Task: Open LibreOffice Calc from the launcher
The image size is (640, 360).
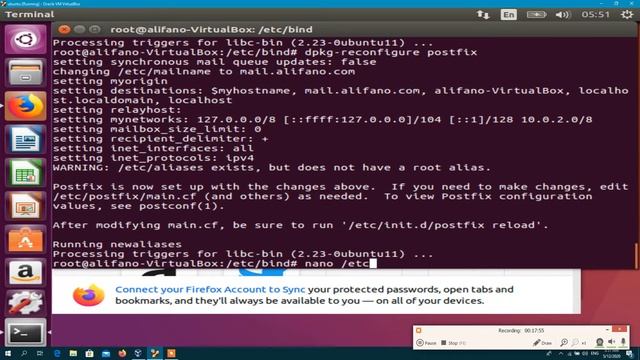Action: 25,173
